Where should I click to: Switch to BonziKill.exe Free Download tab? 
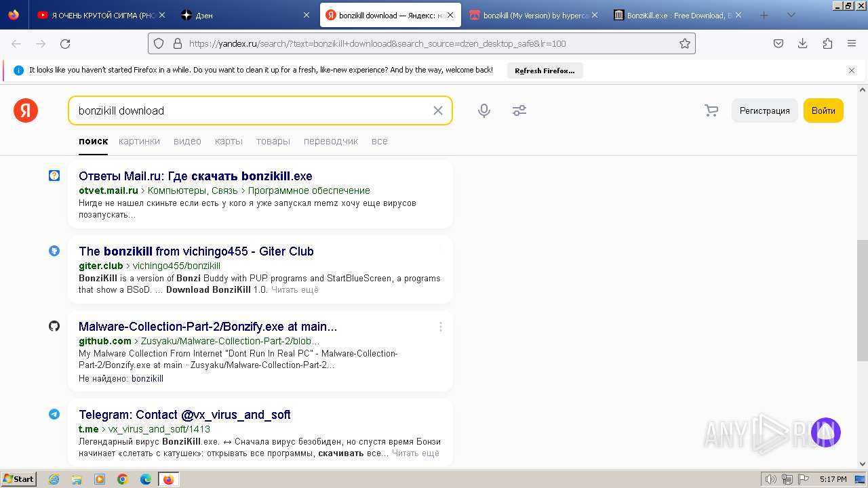click(677, 15)
